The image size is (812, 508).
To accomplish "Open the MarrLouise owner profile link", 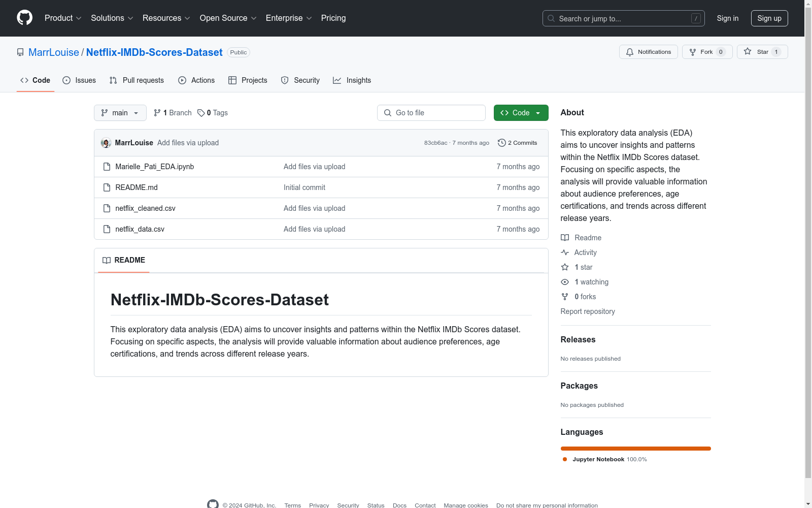I will click(x=54, y=52).
